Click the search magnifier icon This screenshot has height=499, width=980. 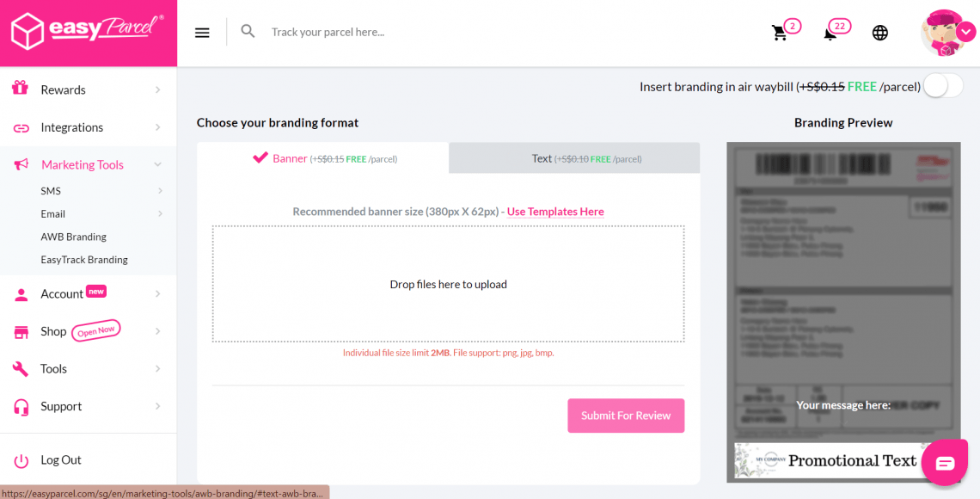click(248, 32)
